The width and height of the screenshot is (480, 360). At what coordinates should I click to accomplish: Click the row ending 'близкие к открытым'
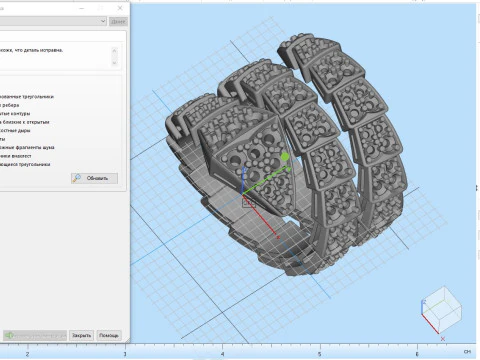(x=25, y=122)
